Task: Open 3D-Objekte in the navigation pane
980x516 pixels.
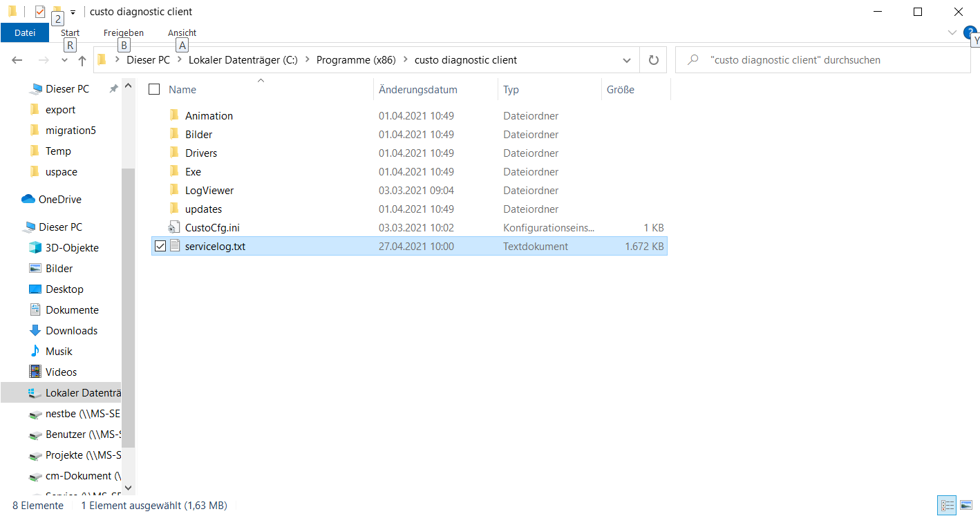Action: pyautogui.click(x=72, y=247)
